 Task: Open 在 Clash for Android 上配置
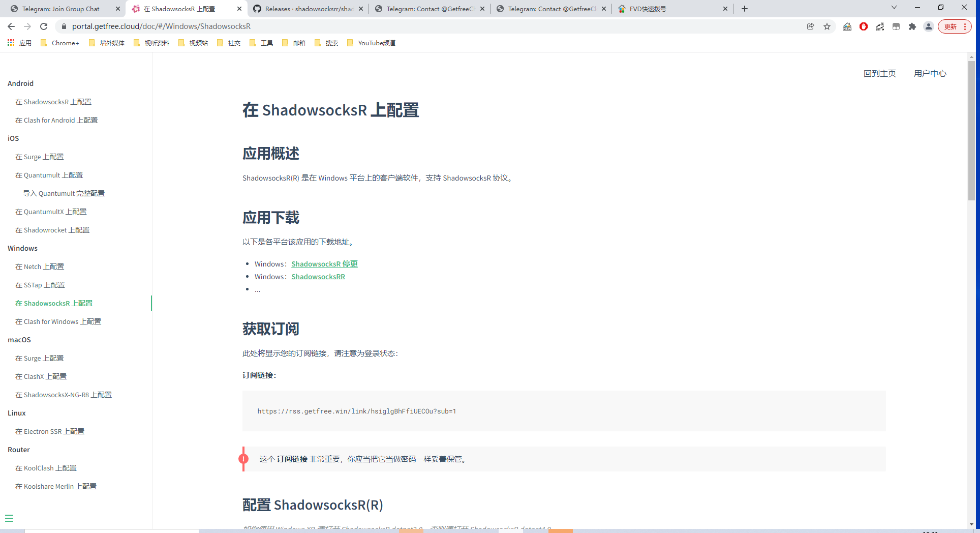point(56,120)
